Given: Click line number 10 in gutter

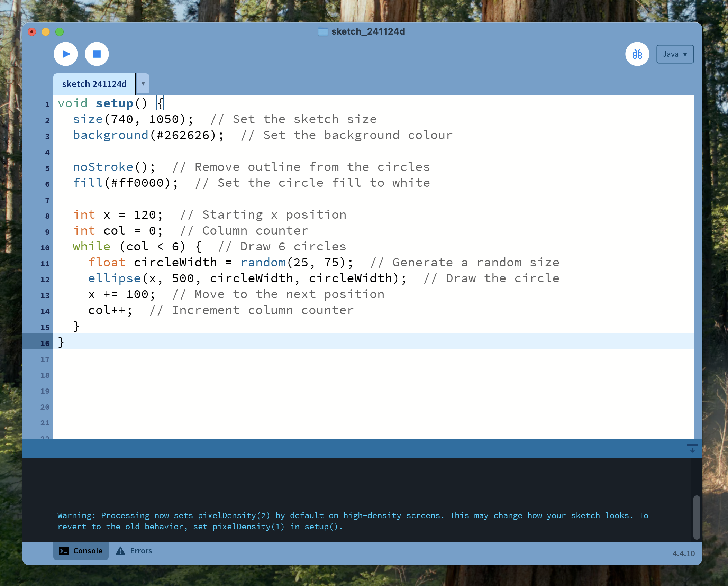Looking at the screenshot, I should pos(45,248).
